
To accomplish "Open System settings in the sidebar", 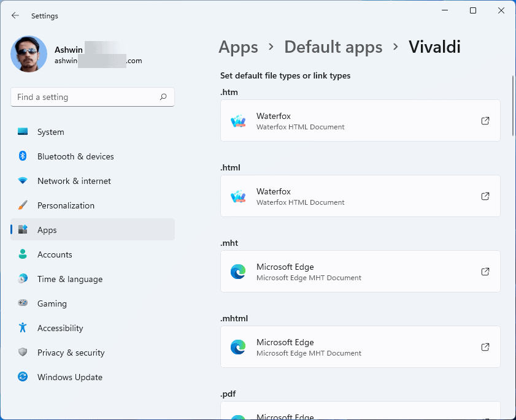I will pyautogui.click(x=93, y=132).
